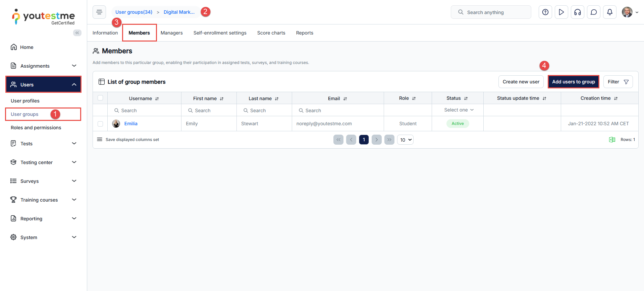Open notifications bell icon
The width and height of the screenshot is (644, 291).
[x=609, y=12]
